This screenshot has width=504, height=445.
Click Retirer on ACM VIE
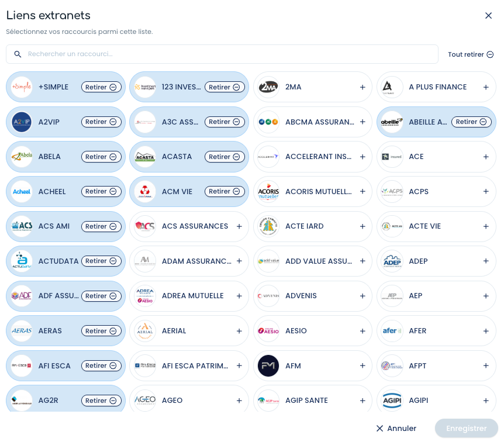pos(225,191)
